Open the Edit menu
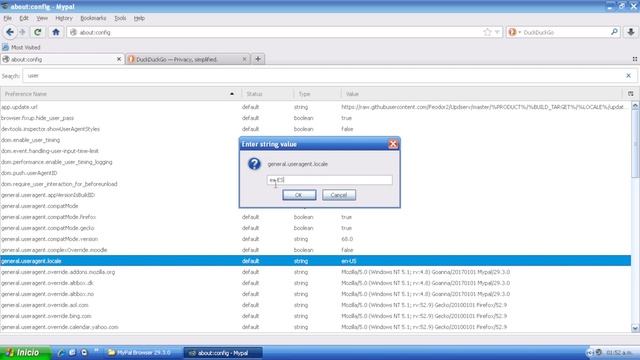The height and width of the screenshot is (360, 640). [x=24, y=18]
